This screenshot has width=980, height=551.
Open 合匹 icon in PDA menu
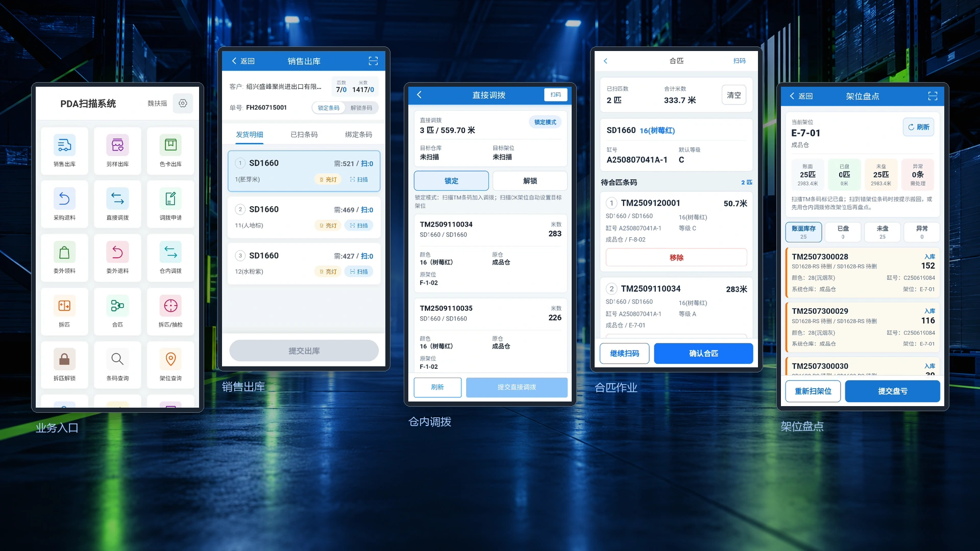coord(117,306)
